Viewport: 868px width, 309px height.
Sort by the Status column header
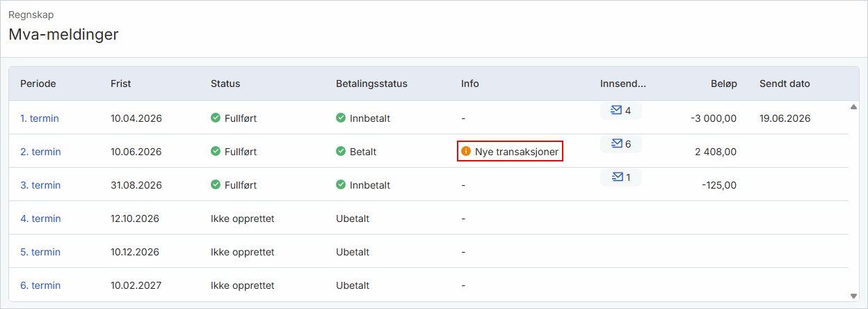pyautogui.click(x=225, y=84)
